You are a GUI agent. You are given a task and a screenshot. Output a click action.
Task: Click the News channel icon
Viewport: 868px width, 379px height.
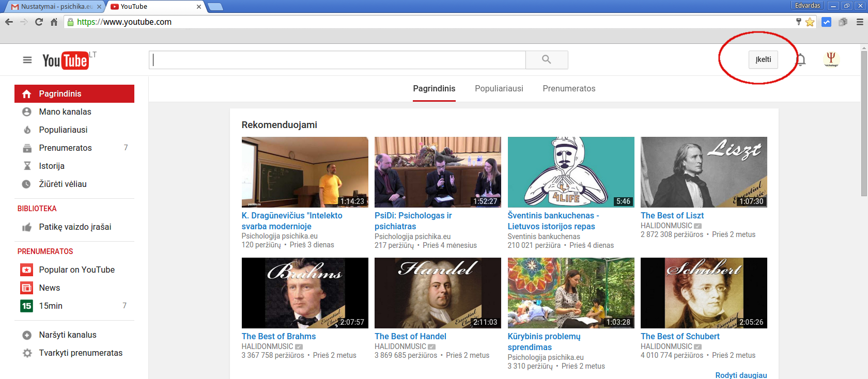pos(26,288)
